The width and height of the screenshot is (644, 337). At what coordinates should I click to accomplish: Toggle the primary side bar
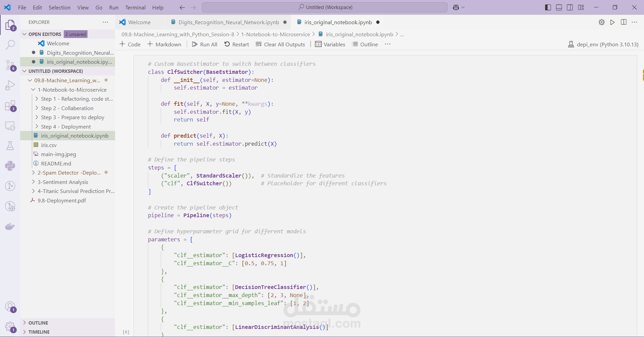[548, 7]
